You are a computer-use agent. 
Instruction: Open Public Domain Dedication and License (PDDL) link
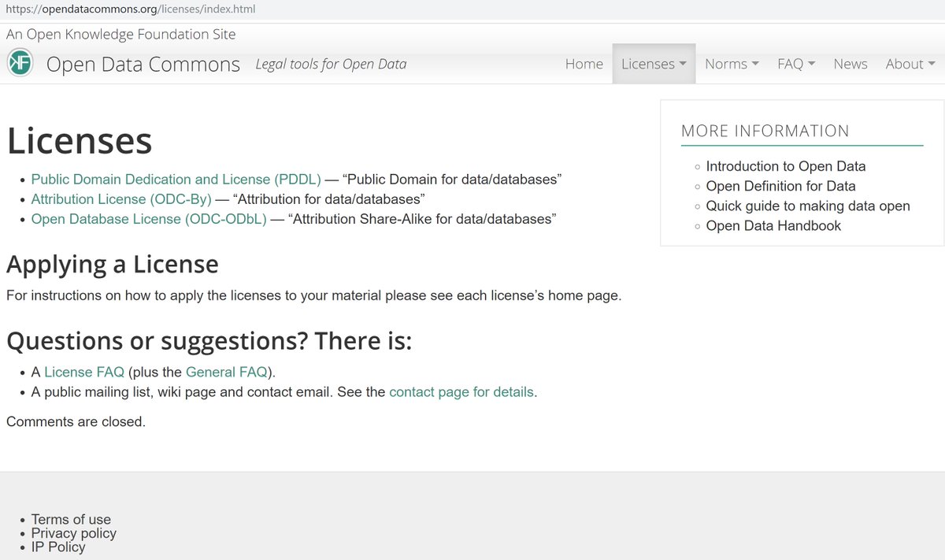tap(176, 180)
